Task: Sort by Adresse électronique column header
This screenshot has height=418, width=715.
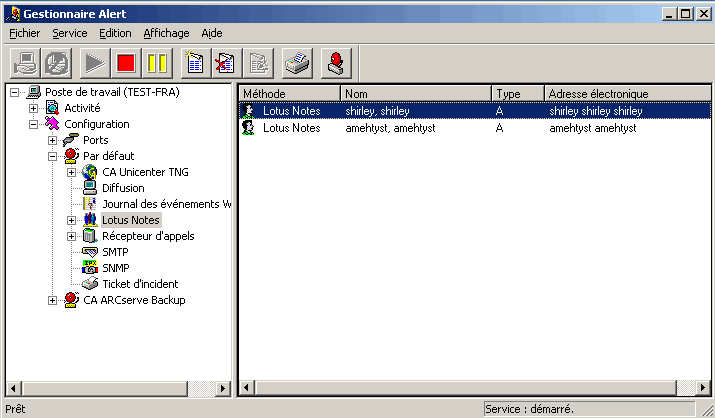Action: [x=628, y=93]
